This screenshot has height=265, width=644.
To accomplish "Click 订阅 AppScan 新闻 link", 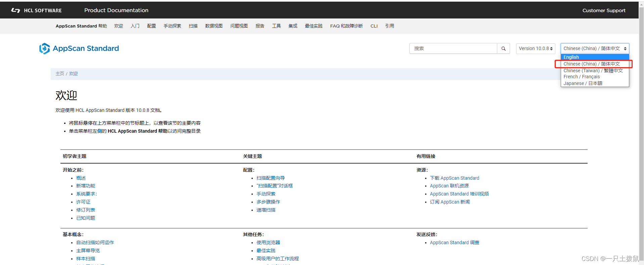I will (450, 202).
